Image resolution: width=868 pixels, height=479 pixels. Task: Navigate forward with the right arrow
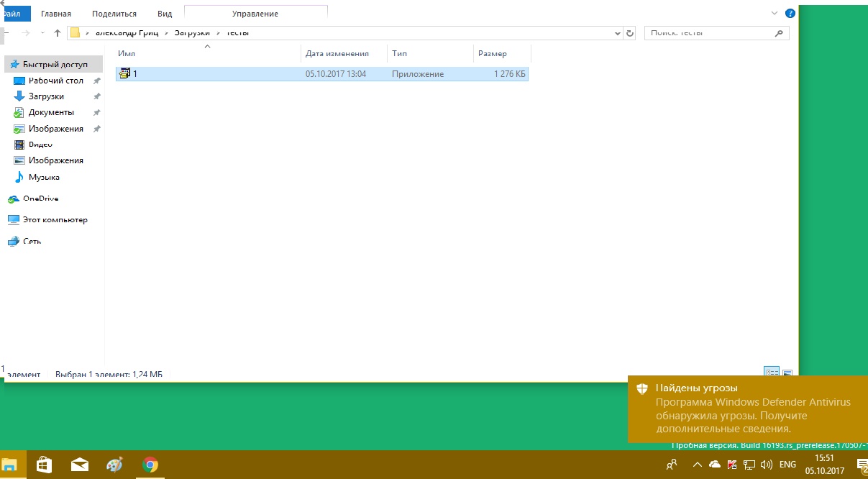tap(26, 33)
